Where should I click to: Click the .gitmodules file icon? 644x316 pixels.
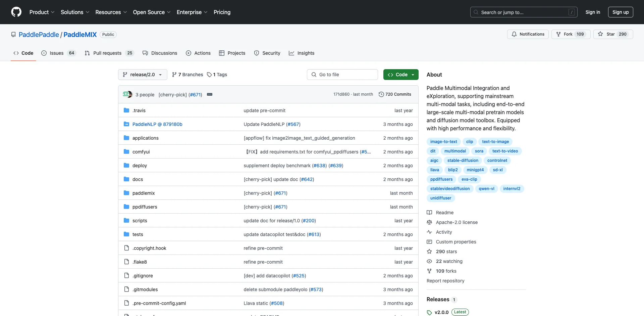(x=126, y=289)
